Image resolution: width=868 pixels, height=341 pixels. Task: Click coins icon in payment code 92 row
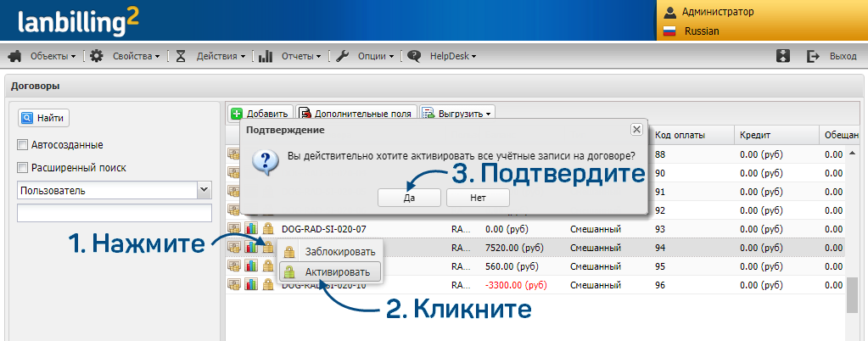233,210
